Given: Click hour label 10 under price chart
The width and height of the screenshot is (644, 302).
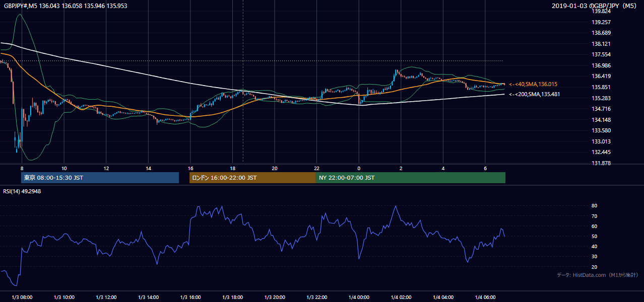Looking at the screenshot, I should tap(64, 168).
